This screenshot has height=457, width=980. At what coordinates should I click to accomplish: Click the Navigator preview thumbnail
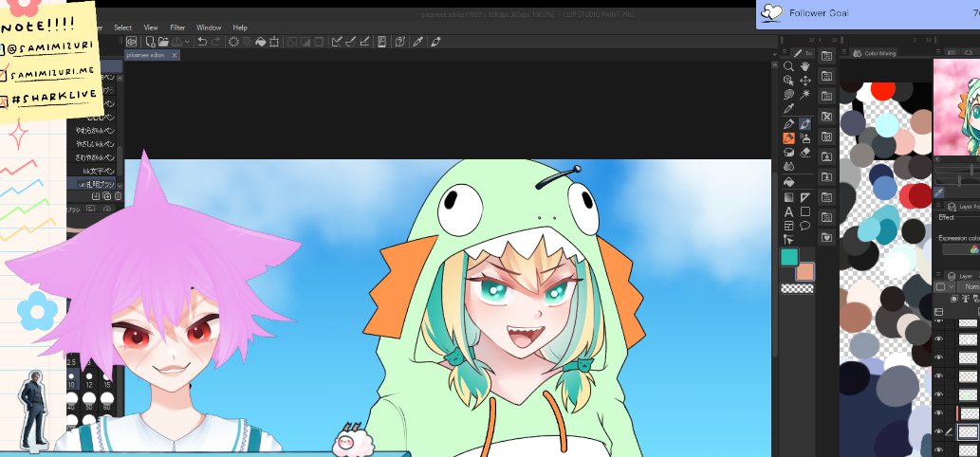pyautogui.click(x=956, y=107)
